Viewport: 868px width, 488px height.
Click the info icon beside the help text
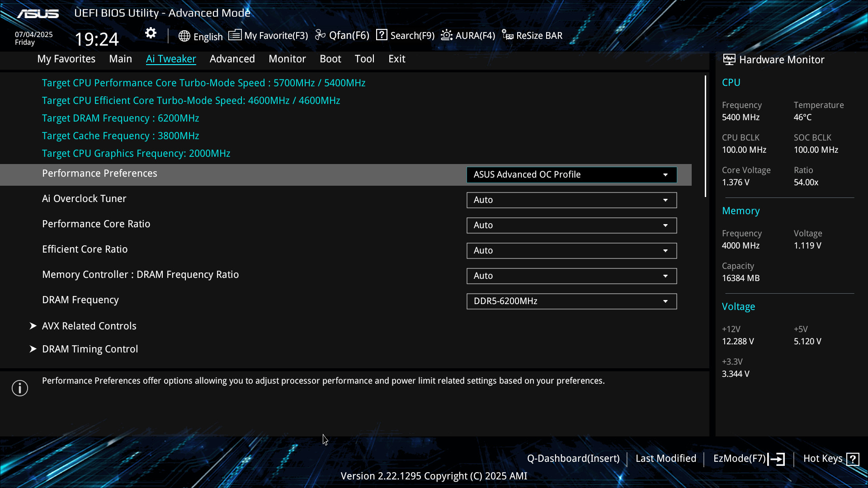(x=20, y=388)
